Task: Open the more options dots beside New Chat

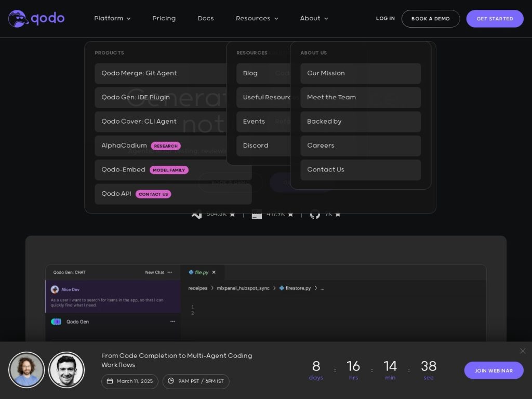Action: click(x=170, y=272)
